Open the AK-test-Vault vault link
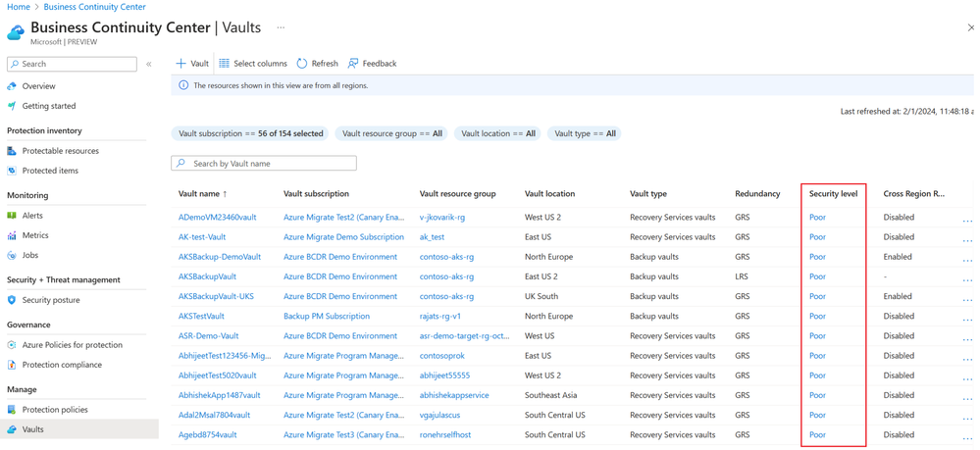Viewport: 980px width, 450px height. coord(202,237)
